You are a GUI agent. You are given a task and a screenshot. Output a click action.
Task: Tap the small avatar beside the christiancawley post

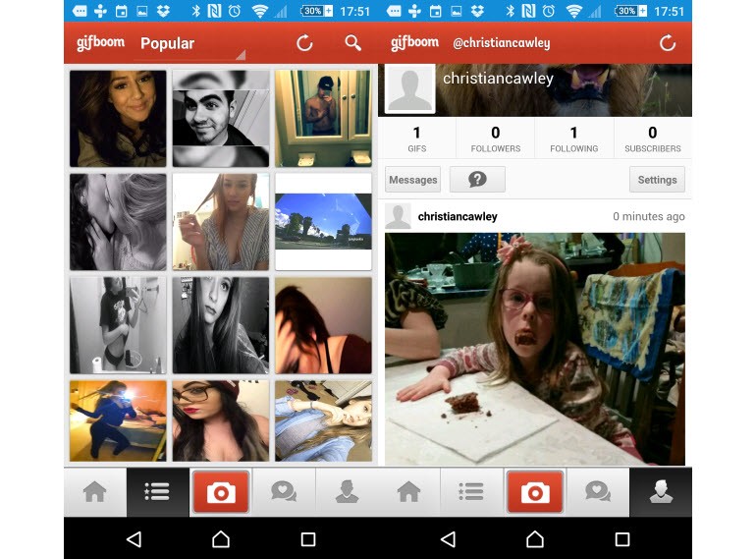click(398, 216)
